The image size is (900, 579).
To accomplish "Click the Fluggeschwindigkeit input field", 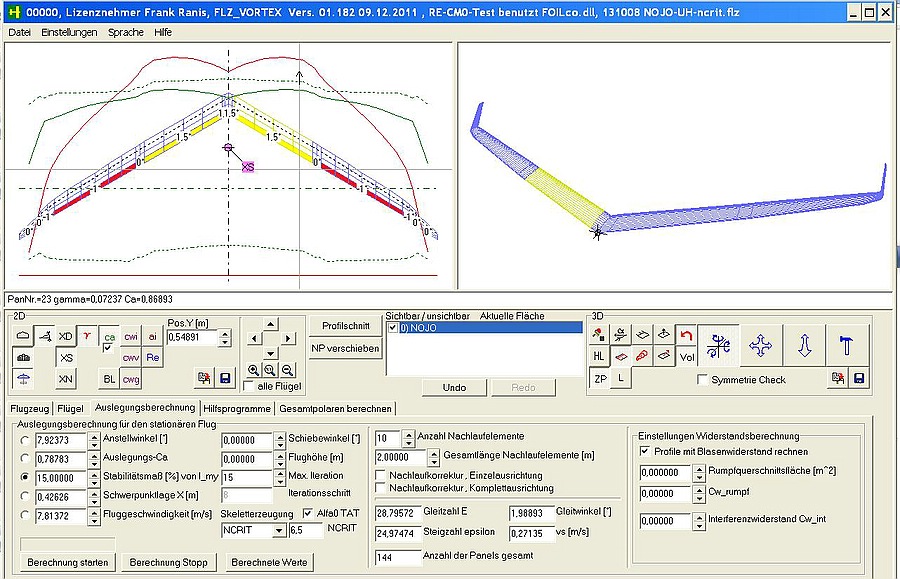I will [60, 515].
